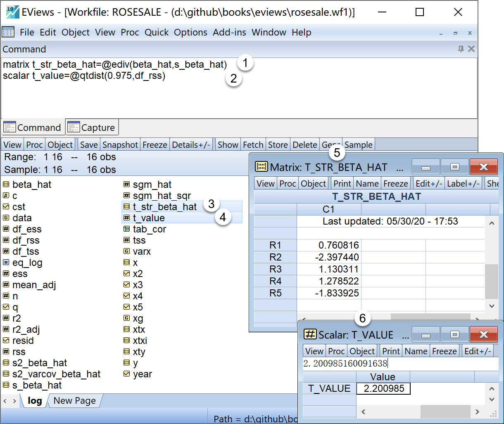504x424 pixels.
Task: Select the eq_log equation object icon
Action: click(6, 263)
